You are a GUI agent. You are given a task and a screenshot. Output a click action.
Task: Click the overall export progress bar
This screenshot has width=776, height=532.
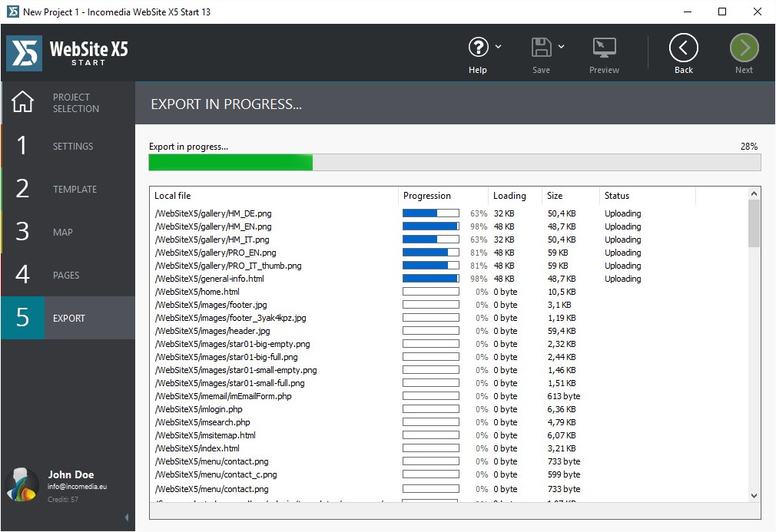point(454,162)
